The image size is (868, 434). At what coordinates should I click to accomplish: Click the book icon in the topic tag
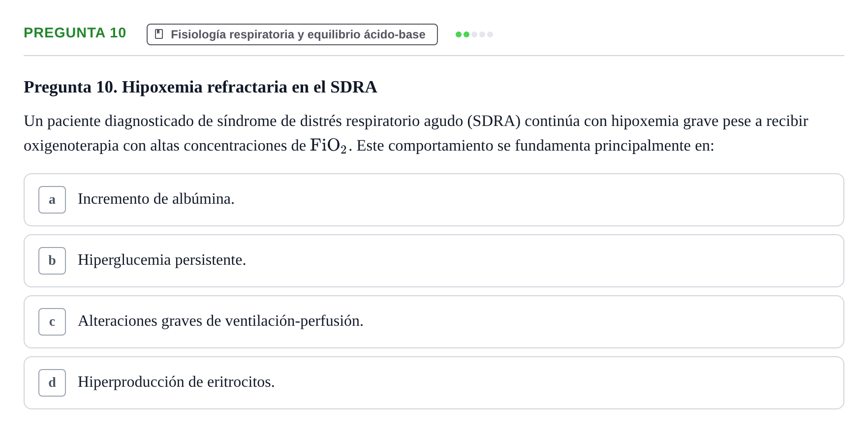[159, 34]
